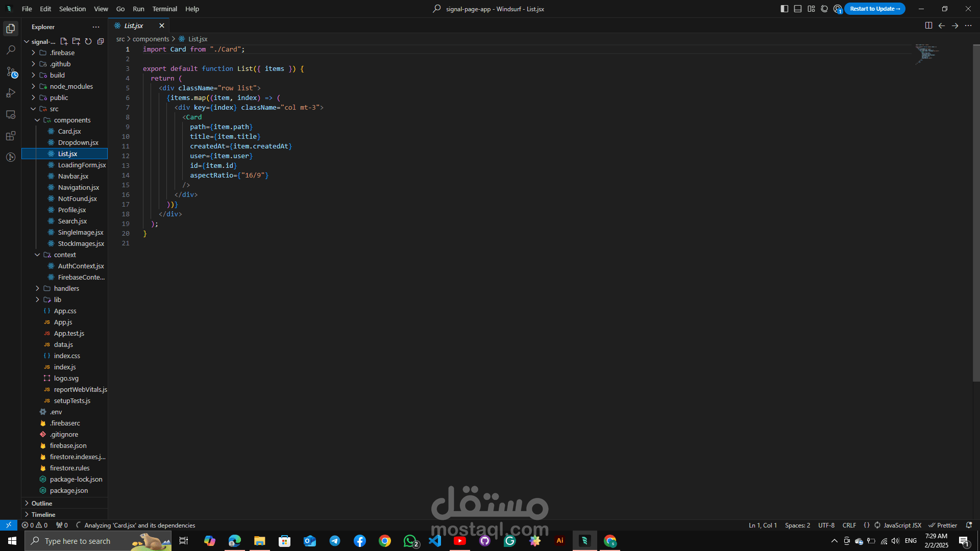Split the editor to the right
Image resolution: width=980 pixels, height=551 pixels.
[928, 26]
